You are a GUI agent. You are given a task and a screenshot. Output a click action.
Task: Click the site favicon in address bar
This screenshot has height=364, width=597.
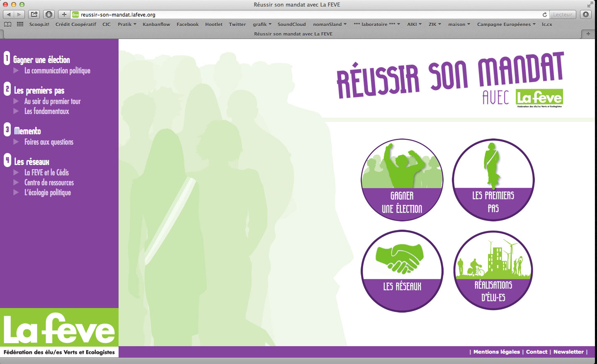click(75, 15)
